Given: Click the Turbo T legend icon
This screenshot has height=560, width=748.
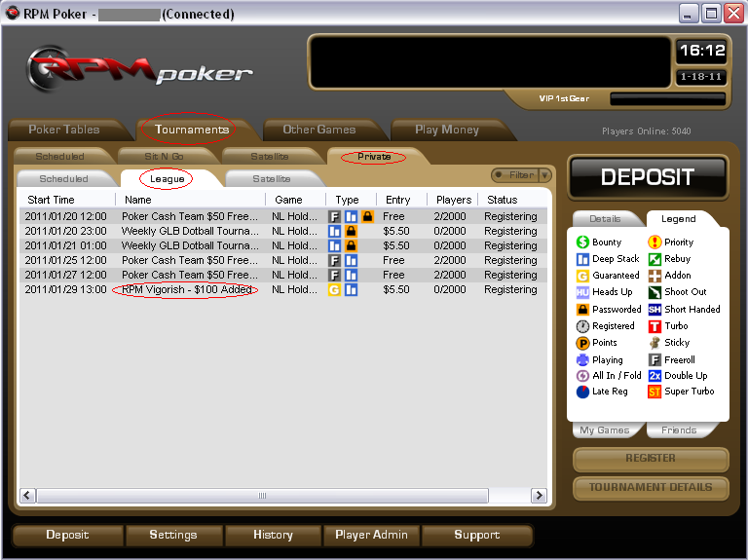Looking at the screenshot, I should tap(654, 326).
